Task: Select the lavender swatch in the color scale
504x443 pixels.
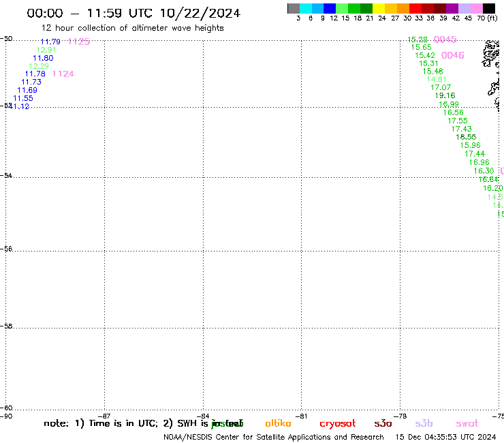Action: (x=464, y=8)
